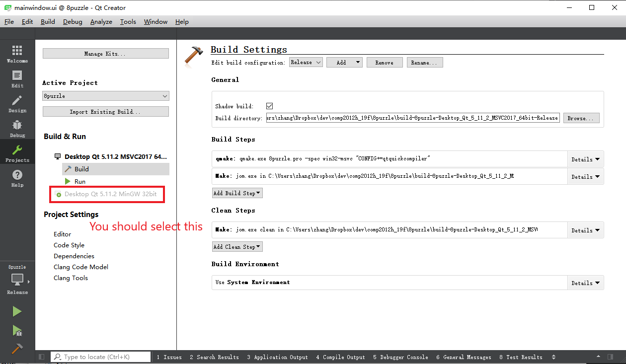Open the build configuration Release dropdown
626x364 pixels.
[x=306, y=63]
